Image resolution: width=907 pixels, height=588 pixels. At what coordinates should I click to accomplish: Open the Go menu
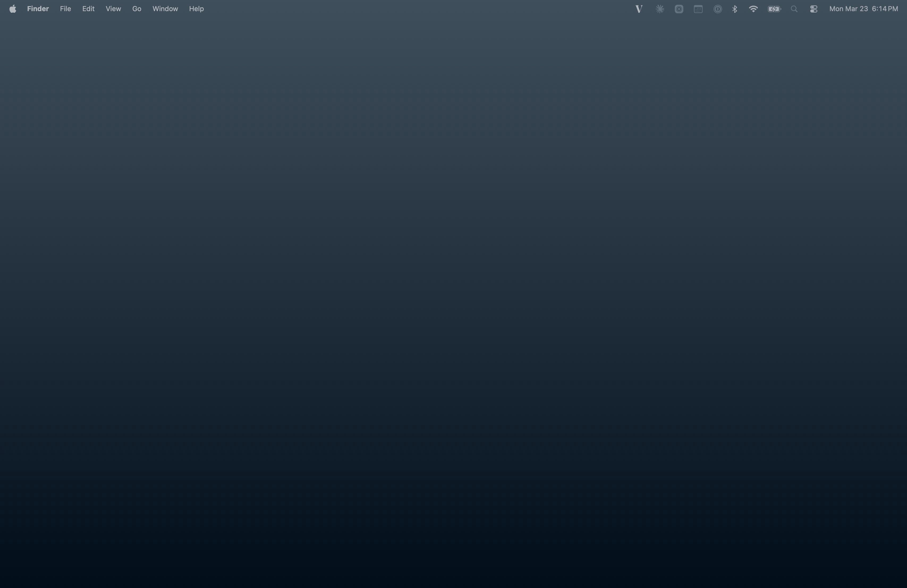coord(136,8)
